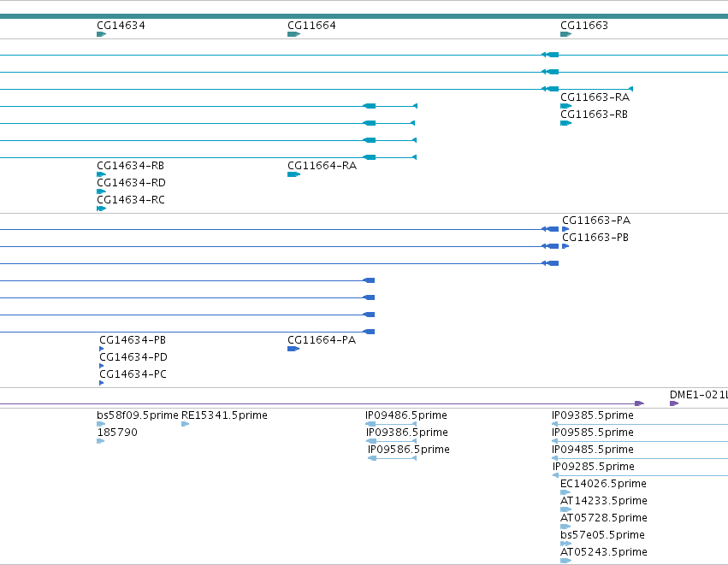Click the CG14634-PD protein label
Viewport: 728px width, 565px height.
pos(133,357)
